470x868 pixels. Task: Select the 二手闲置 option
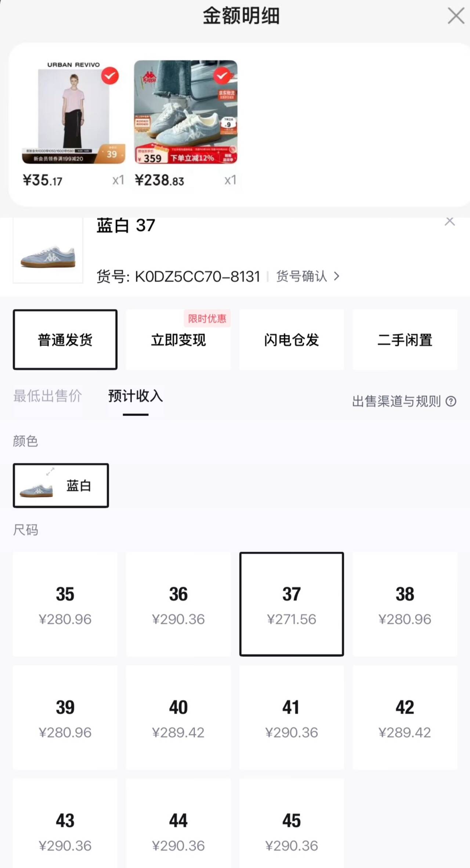pos(405,340)
